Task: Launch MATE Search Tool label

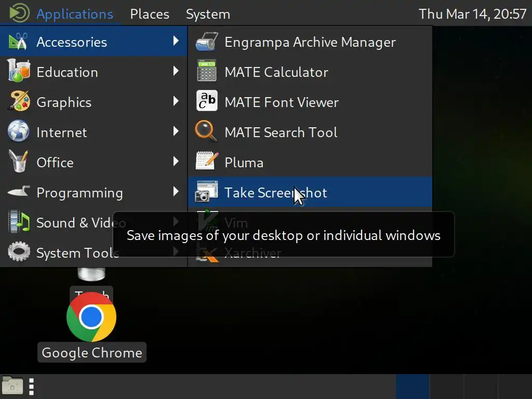Action: tap(281, 132)
